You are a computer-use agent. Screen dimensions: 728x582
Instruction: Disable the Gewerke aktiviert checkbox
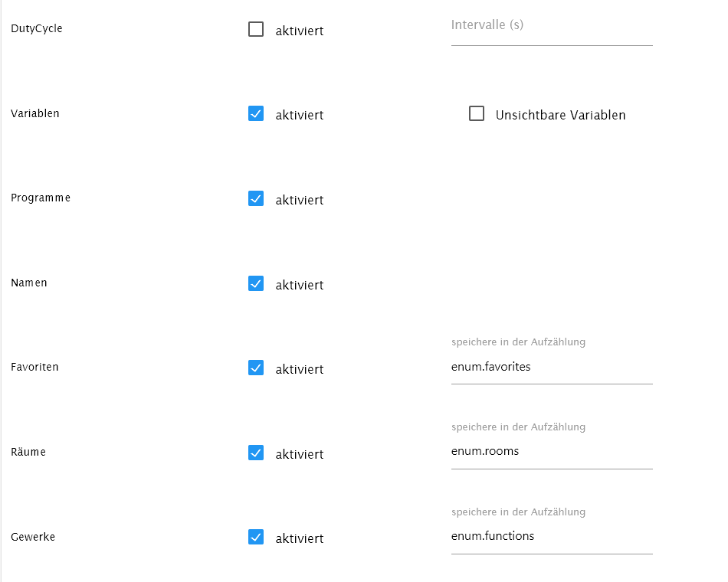click(x=256, y=537)
